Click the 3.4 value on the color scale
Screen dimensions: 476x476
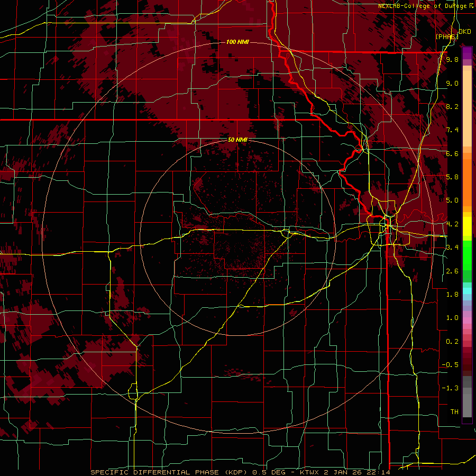(x=452, y=248)
